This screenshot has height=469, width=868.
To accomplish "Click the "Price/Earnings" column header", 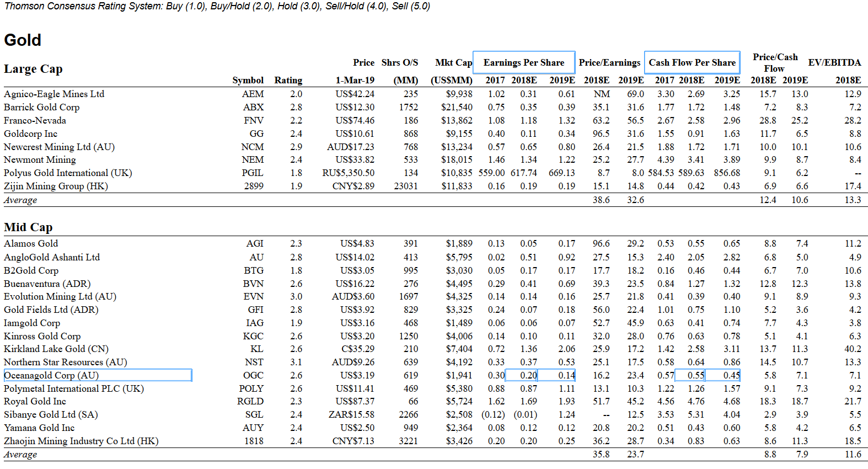I will point(609,62).
